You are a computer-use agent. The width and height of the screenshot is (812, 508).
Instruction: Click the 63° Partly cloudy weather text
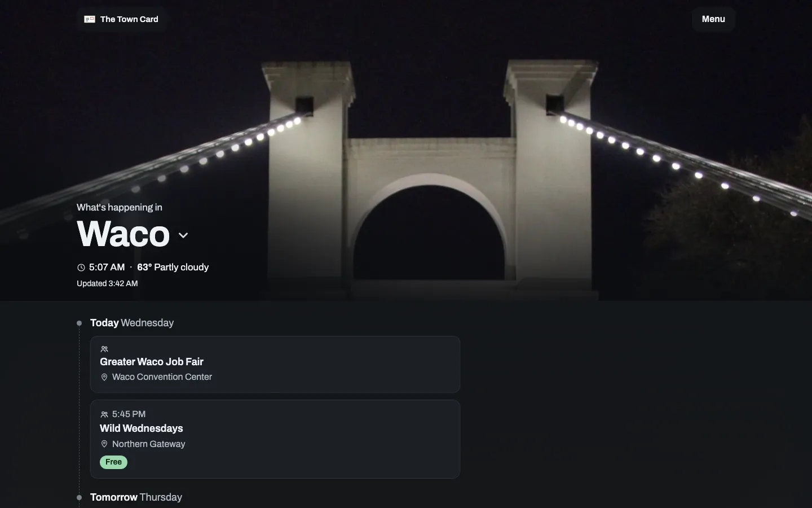(173, 267)
